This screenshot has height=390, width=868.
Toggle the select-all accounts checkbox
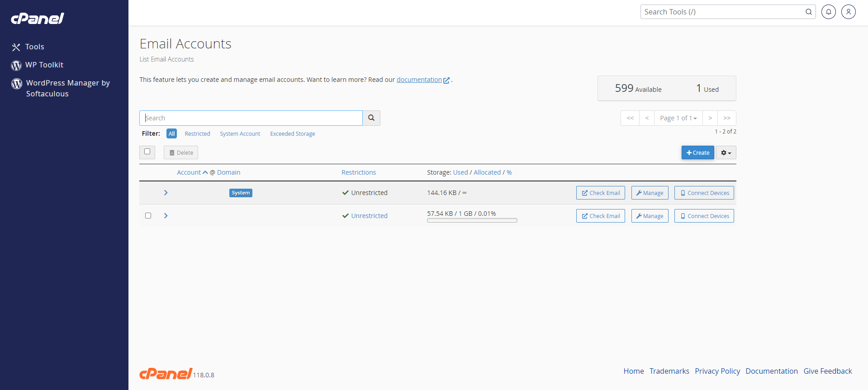pos(147,152)
